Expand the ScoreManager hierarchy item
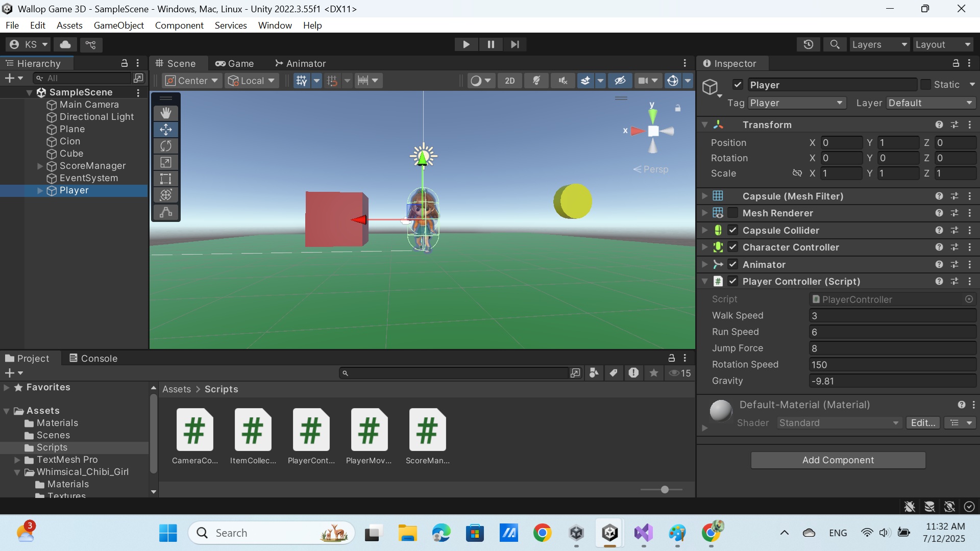Screen dimensions: 980x551 coord(39,166)
